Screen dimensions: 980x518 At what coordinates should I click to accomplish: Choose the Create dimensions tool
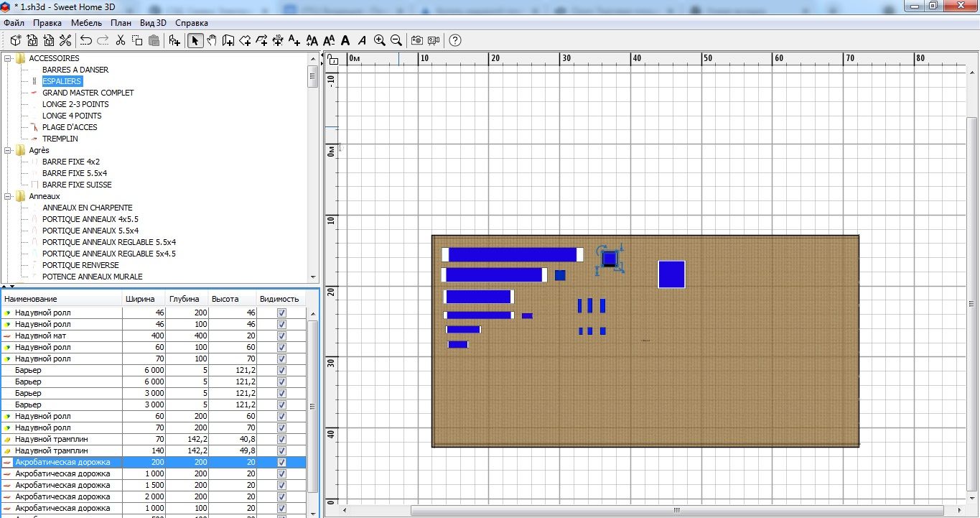point(278,41)
